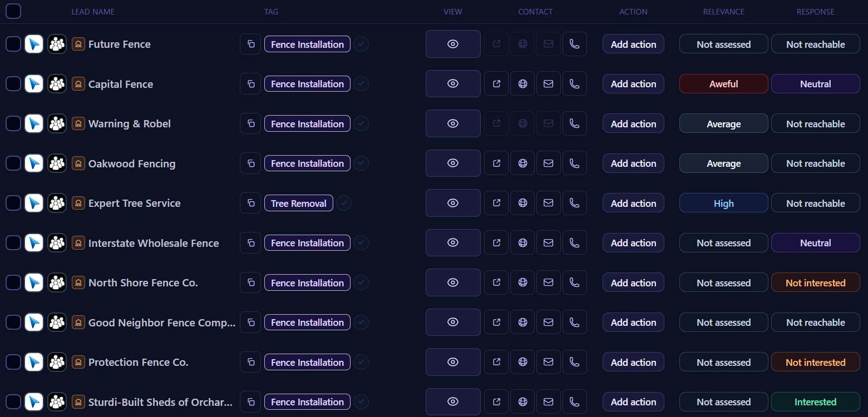Click checkmark circle beside Capital Fence tag
This screenshot has height=417, width=868.
click(362, 84)
